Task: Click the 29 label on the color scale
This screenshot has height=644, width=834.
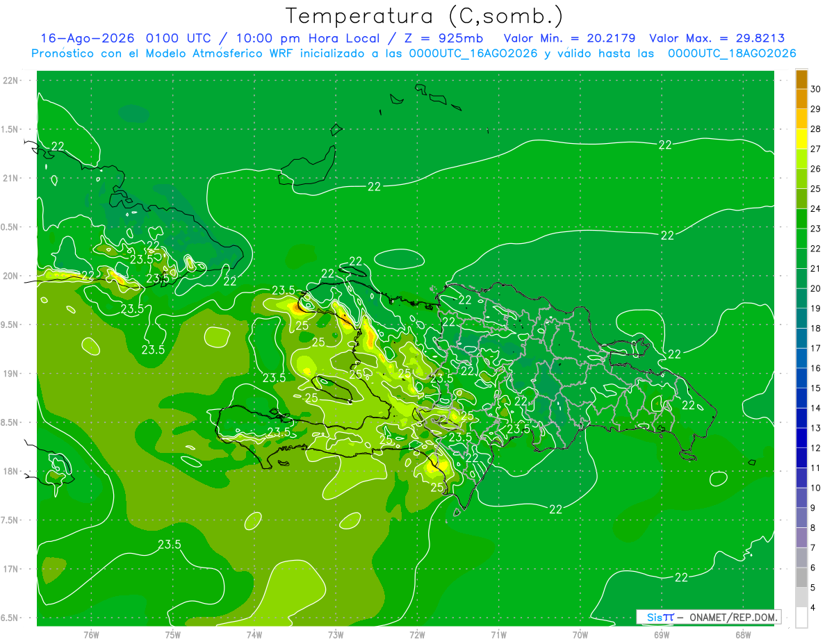Action: tap(816, 109)
